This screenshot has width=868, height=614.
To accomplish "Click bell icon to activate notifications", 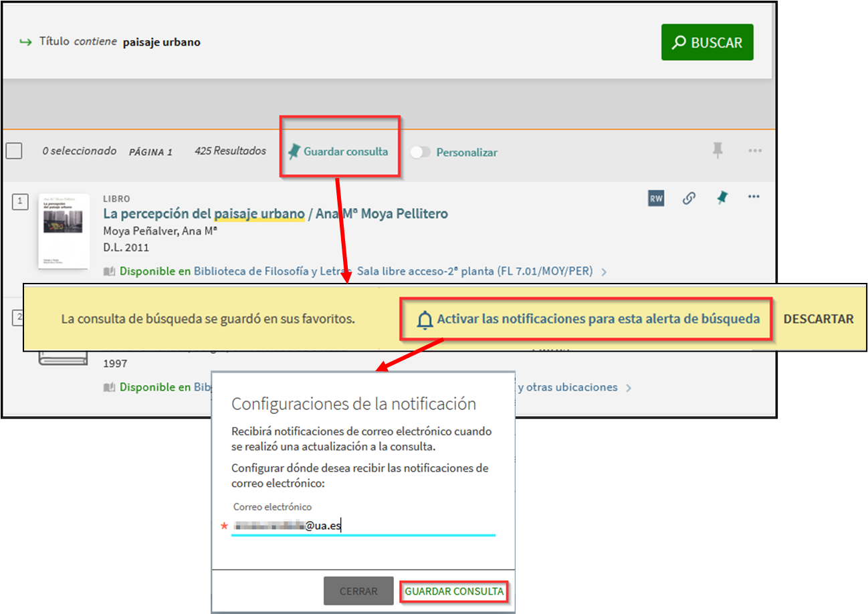I will click(425, 320).
